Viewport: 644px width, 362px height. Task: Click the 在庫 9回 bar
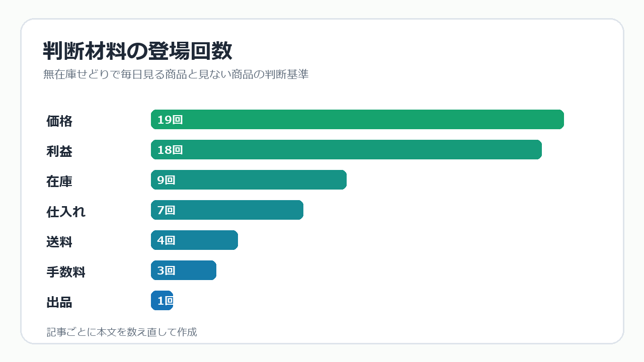click(249, 180)
